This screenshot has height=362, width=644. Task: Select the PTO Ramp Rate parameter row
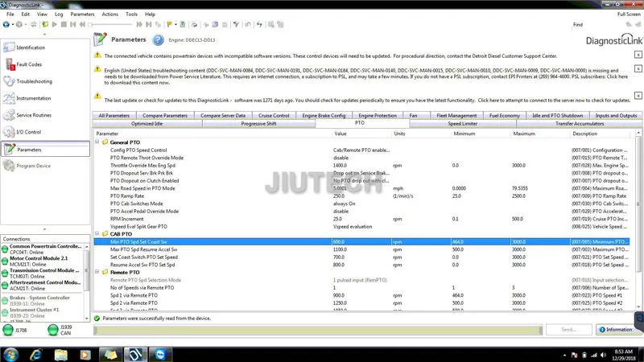point(361,196)
